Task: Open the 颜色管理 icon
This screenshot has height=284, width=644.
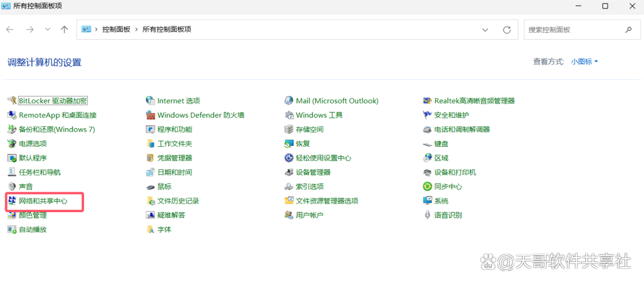Action: (x=12, y=215)
